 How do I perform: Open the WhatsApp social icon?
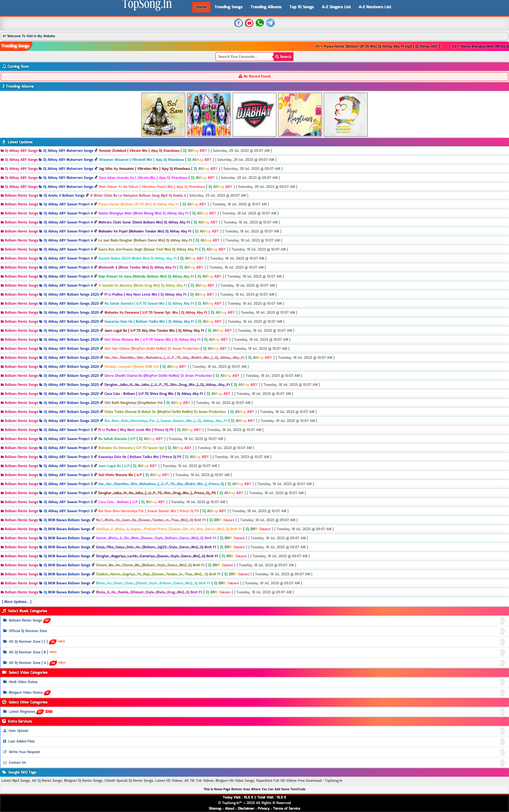pos(260,23)
